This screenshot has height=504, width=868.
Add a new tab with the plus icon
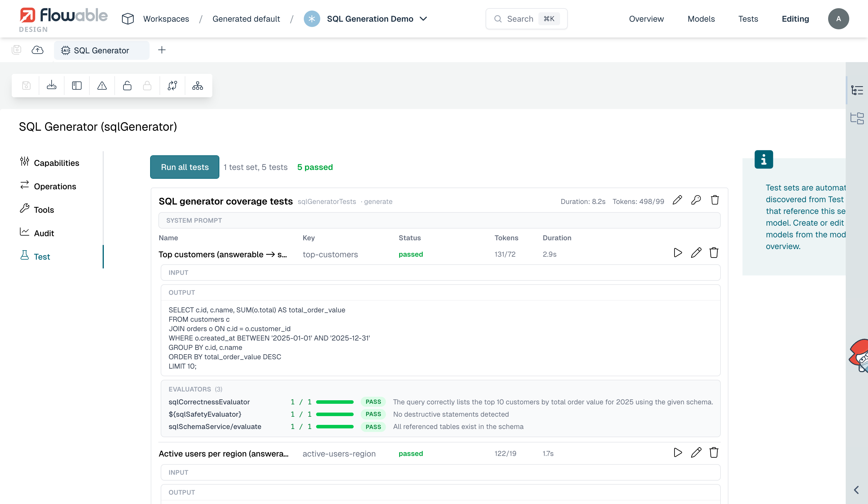click(162, 50)
